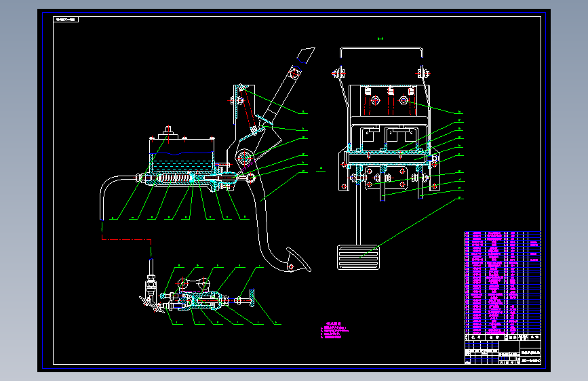Select the reservoir filler cap on top

(x=168, y=133)
